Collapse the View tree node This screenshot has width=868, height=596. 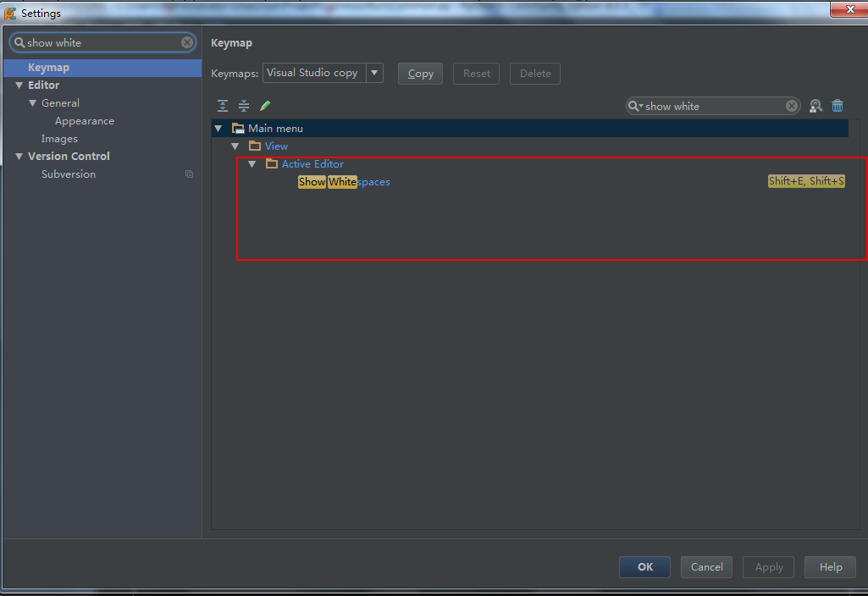pyautogui.click(x=235, y=146)
